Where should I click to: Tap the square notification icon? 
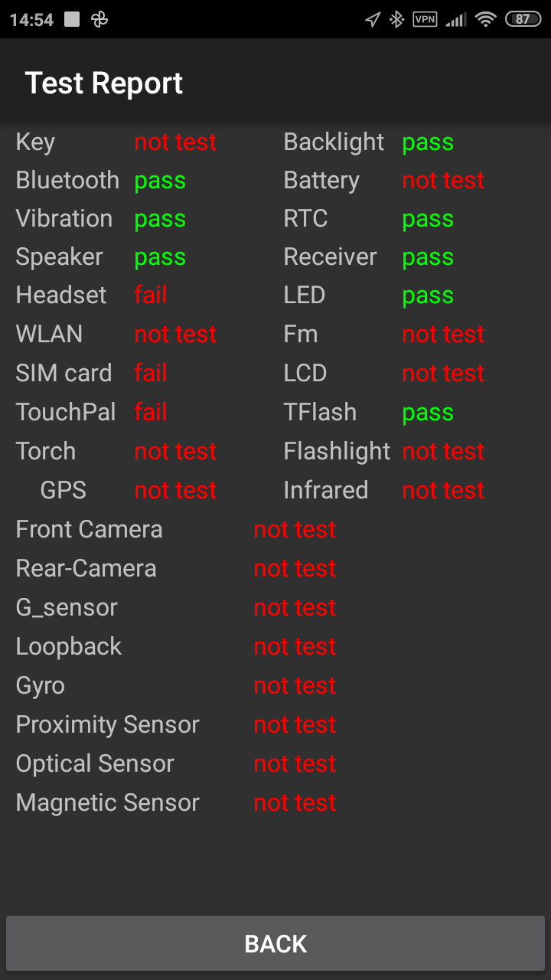[72, 20]
